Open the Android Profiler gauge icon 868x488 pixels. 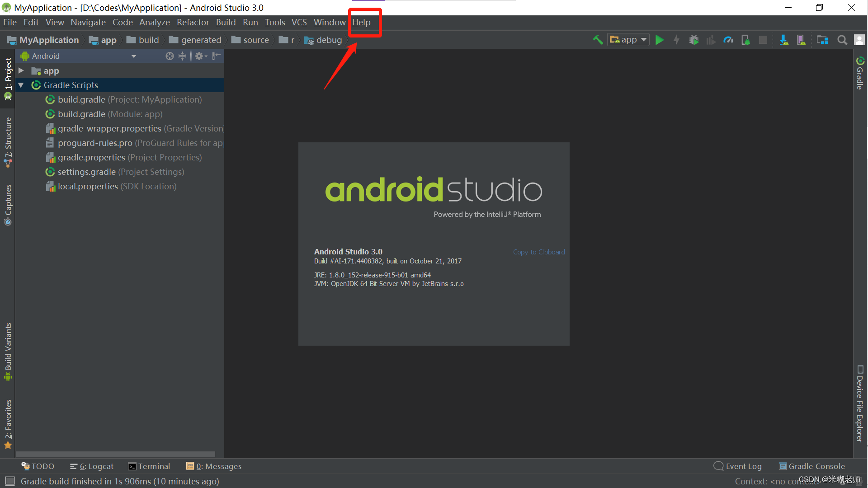tap(728, 40)
